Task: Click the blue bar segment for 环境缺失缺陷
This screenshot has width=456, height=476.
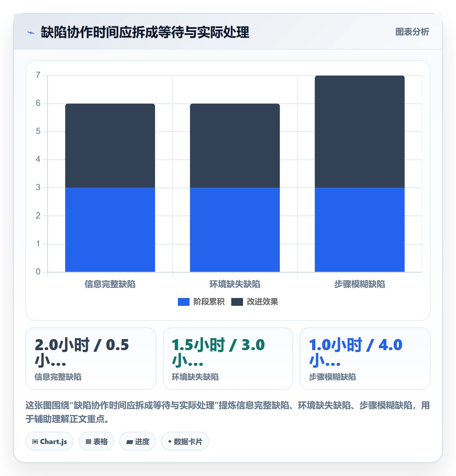Action: click(x=235, y=230)
